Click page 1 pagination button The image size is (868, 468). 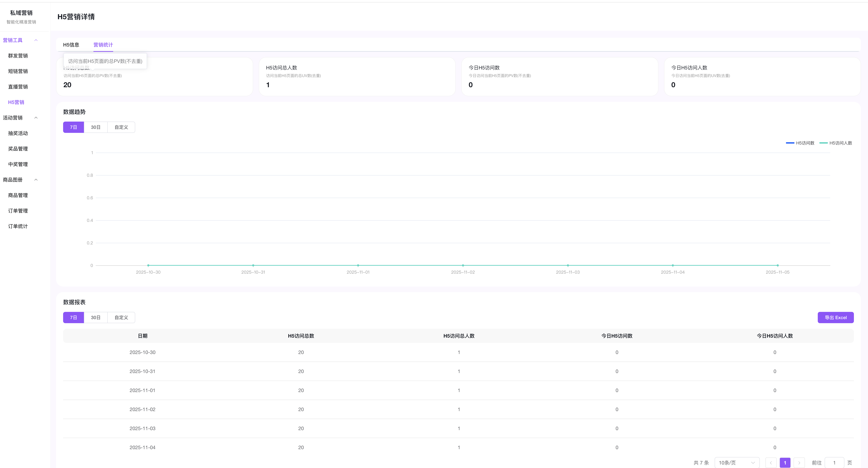coord(785,463)
